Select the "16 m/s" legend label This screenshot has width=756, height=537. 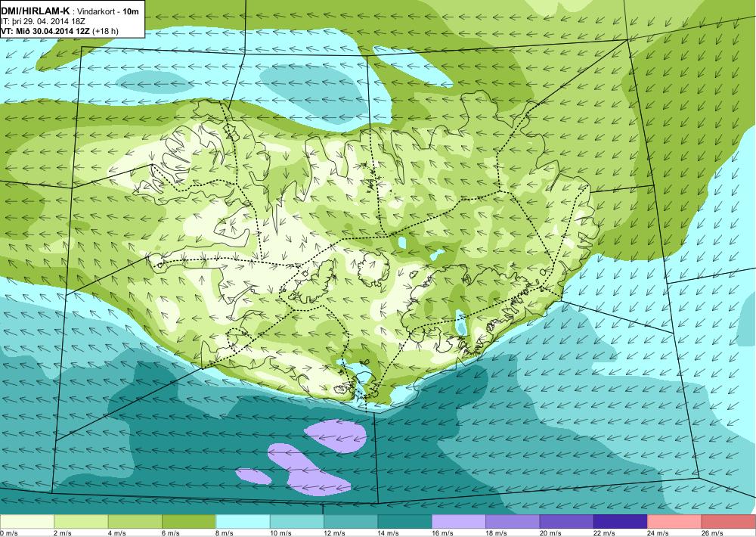pos(442,533)
